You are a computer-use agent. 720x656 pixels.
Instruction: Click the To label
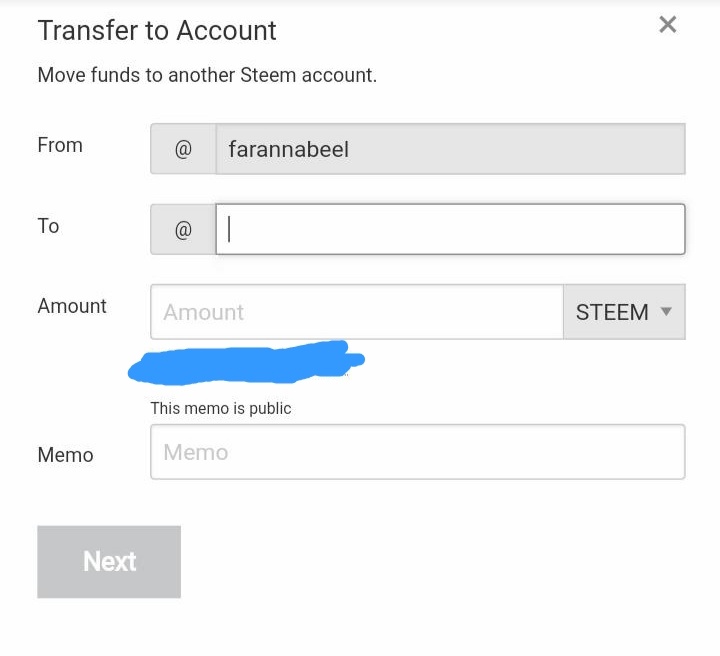pos(48,226)
